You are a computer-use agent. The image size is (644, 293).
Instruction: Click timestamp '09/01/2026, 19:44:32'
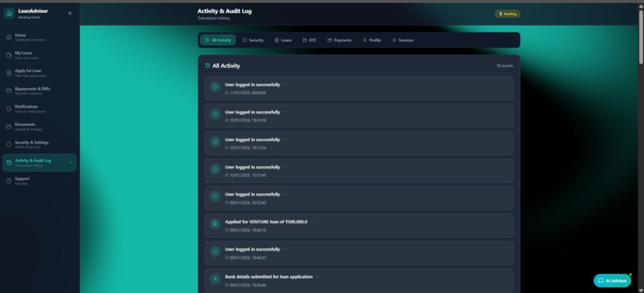pos(248,258)
